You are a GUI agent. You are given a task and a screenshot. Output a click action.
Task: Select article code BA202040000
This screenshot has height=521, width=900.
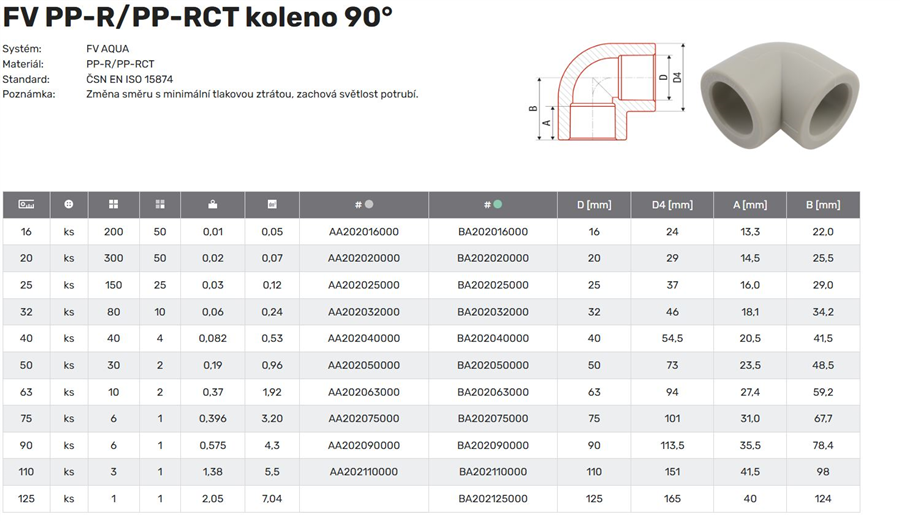pyautogui.click(x=493, y=339)
